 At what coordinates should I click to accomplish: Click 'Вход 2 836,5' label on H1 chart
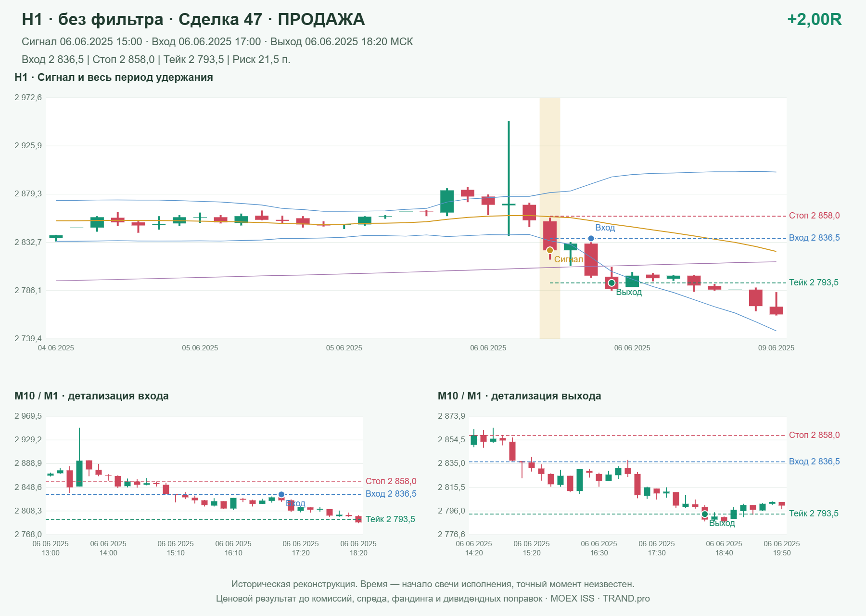(x=814, y=238)
